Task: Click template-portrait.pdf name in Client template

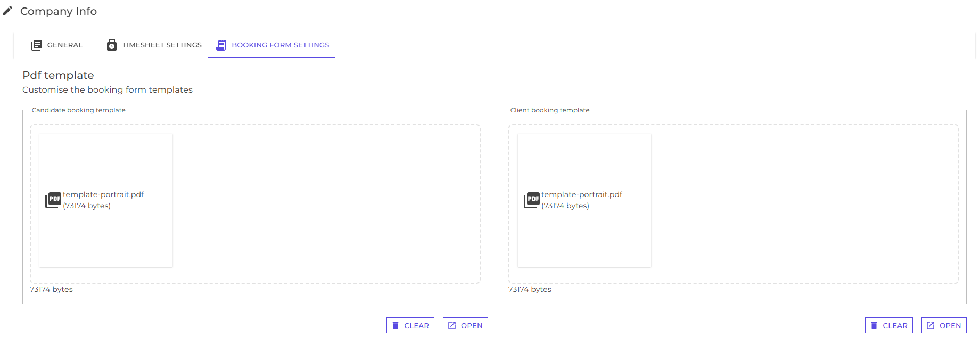Action: [582, 194]
